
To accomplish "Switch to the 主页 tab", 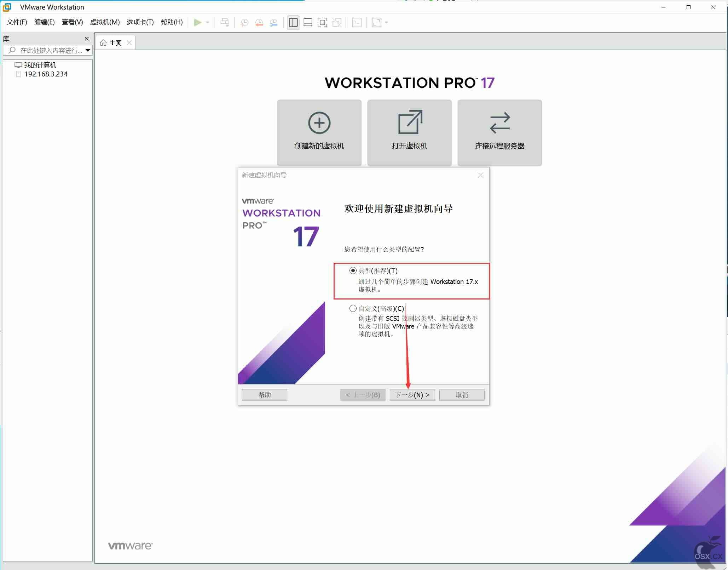I will (x=115, y=43).
